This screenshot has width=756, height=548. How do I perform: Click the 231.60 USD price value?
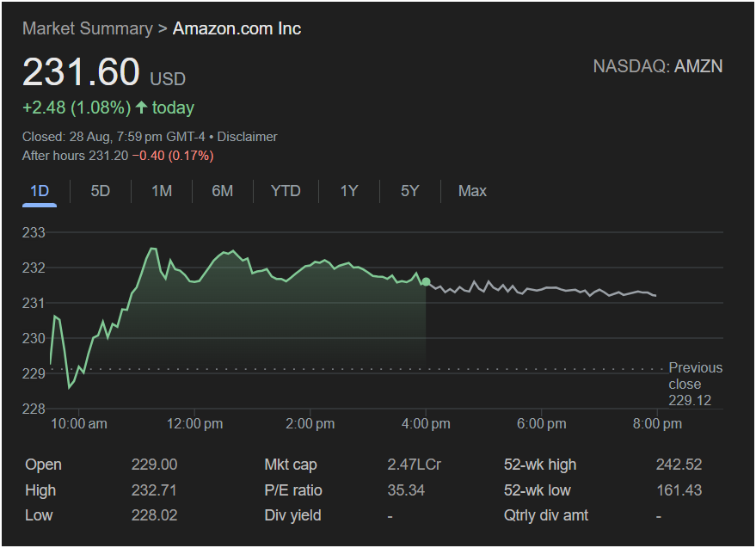click(x=81, y=72)
